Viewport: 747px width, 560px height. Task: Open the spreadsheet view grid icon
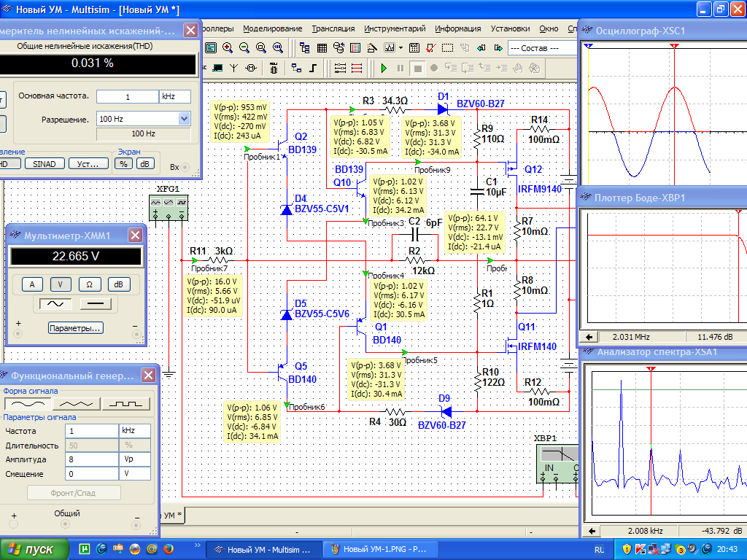pyautogui.click(x=322, y=48)
